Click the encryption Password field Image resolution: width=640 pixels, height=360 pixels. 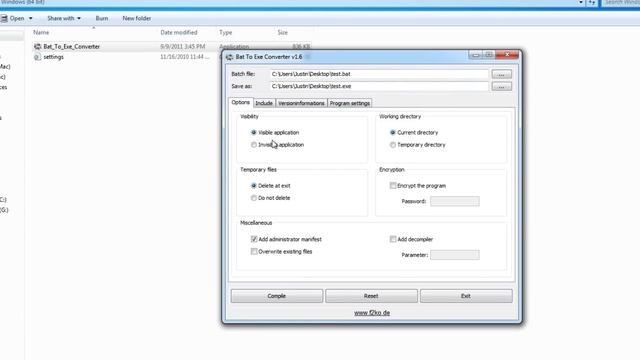click(x=455, y=201)
